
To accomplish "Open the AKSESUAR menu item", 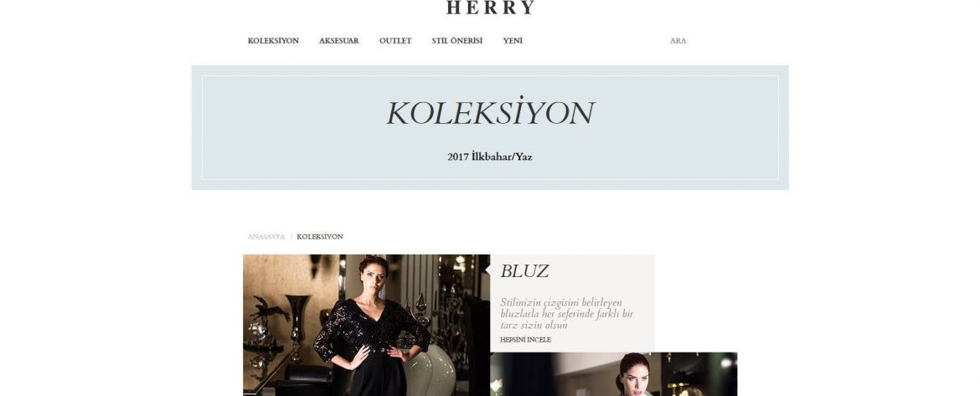I will [x=338, y=40].
